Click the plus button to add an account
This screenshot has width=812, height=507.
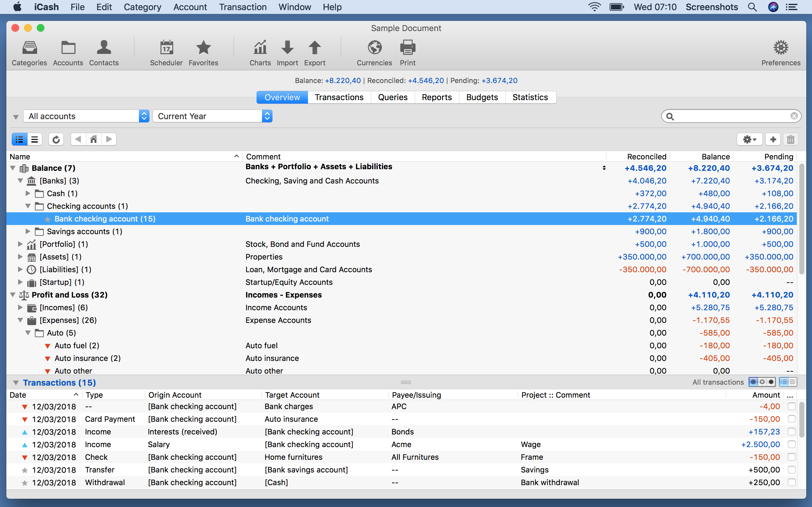tap(773, 139)
